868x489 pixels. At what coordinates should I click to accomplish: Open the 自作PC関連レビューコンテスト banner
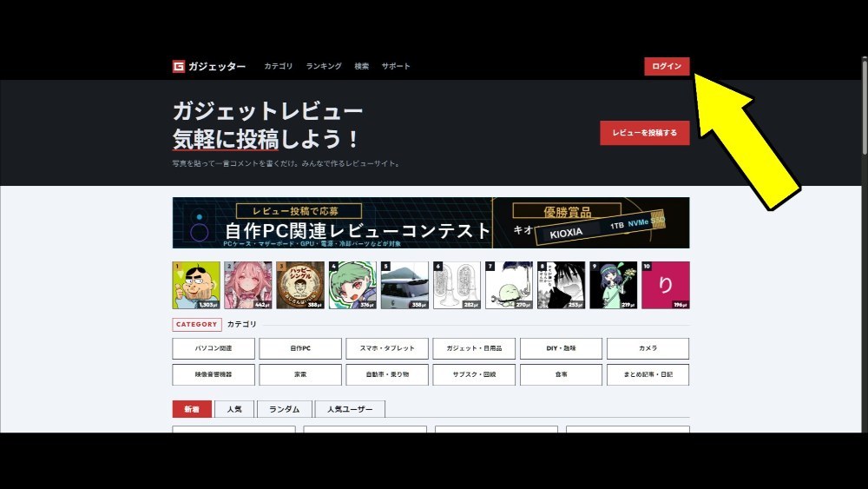pos(431,222)
